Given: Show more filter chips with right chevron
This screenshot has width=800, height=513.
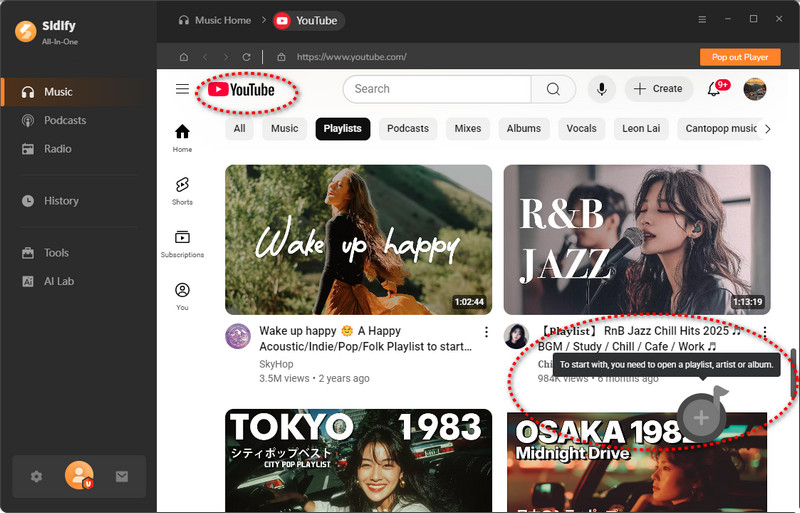Looking at the screenshot, I should coord(768,129).
